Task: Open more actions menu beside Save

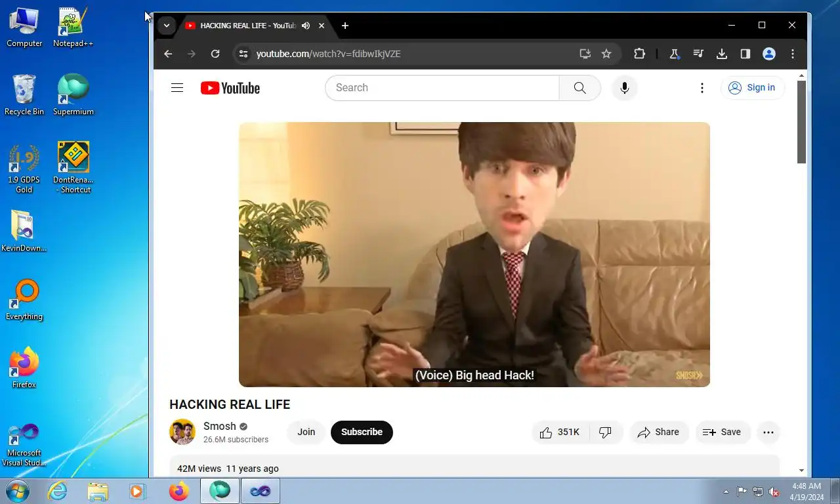Action: tap(768, 432)
